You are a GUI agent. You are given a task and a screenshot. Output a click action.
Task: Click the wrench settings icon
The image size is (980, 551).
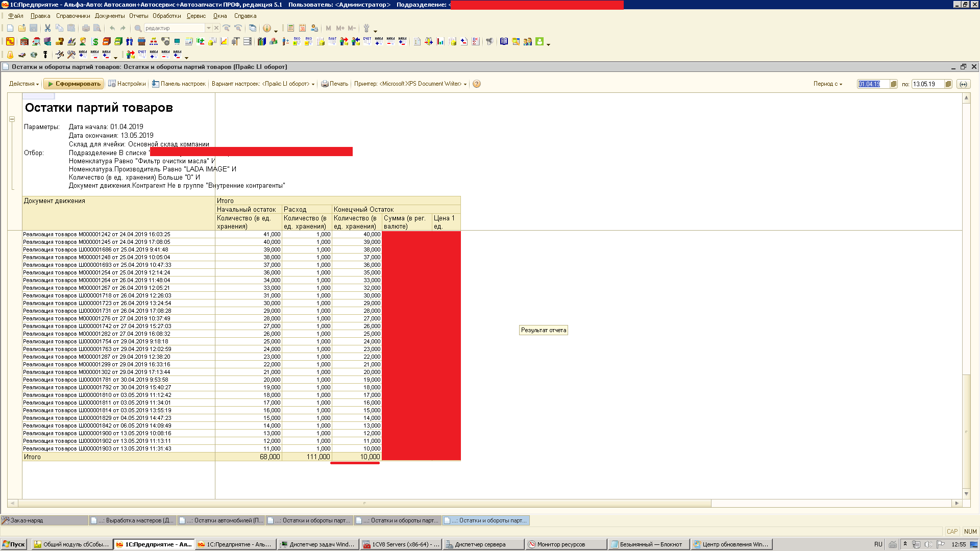click(366, 28)
